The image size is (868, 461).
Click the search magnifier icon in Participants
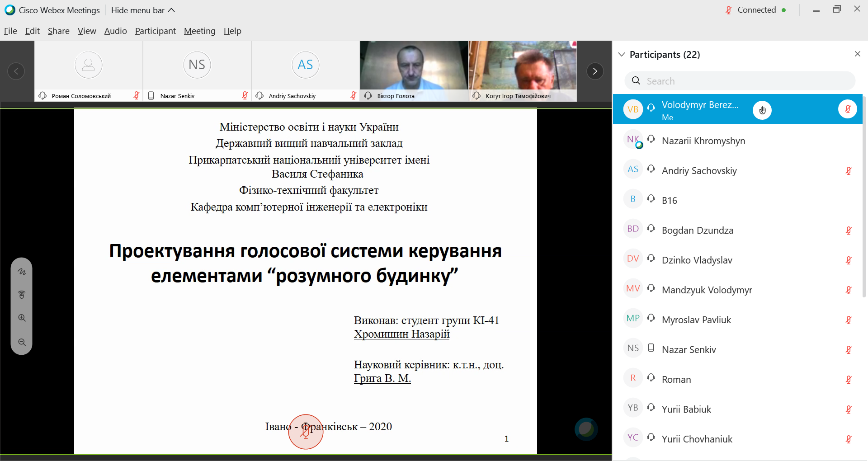[x=636, y=81]
